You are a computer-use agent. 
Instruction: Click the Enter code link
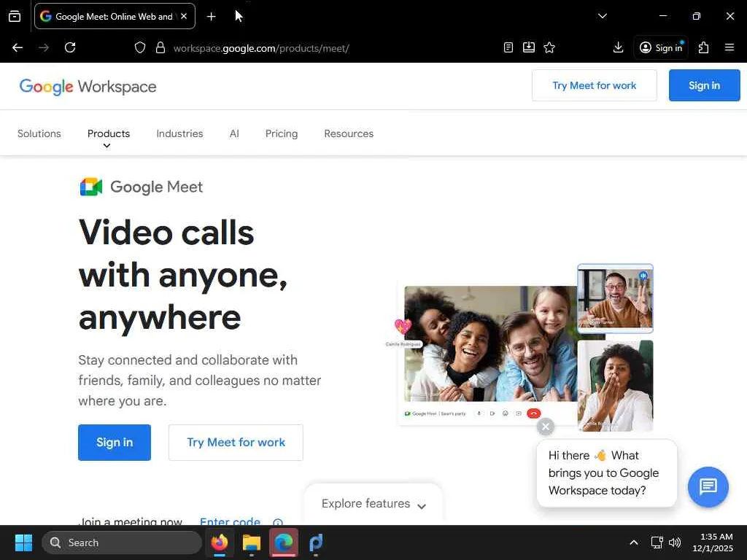tap(230, 521)
